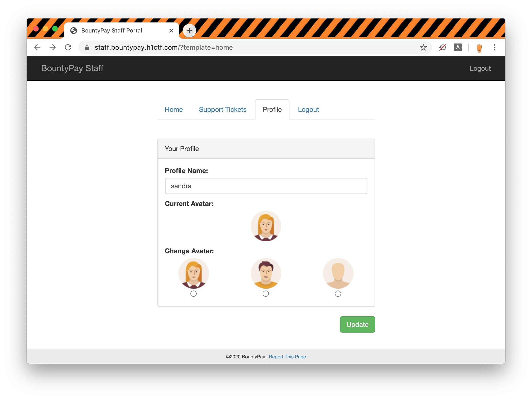Reload the page with the refresh icon

[68, 47]
